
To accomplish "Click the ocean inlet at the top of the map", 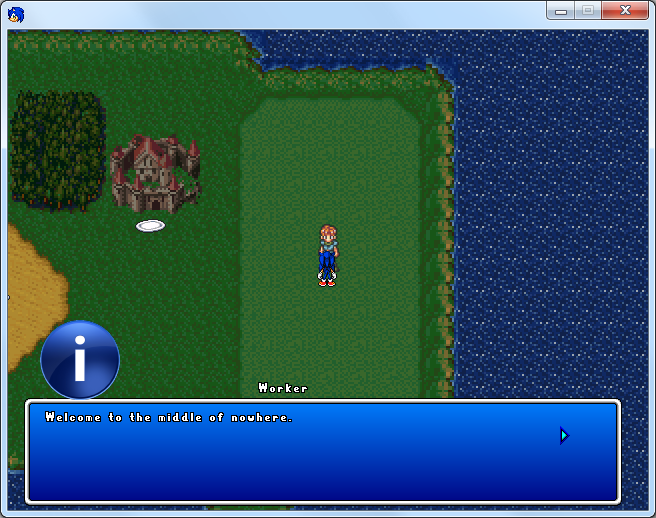I will click(340, 48).
